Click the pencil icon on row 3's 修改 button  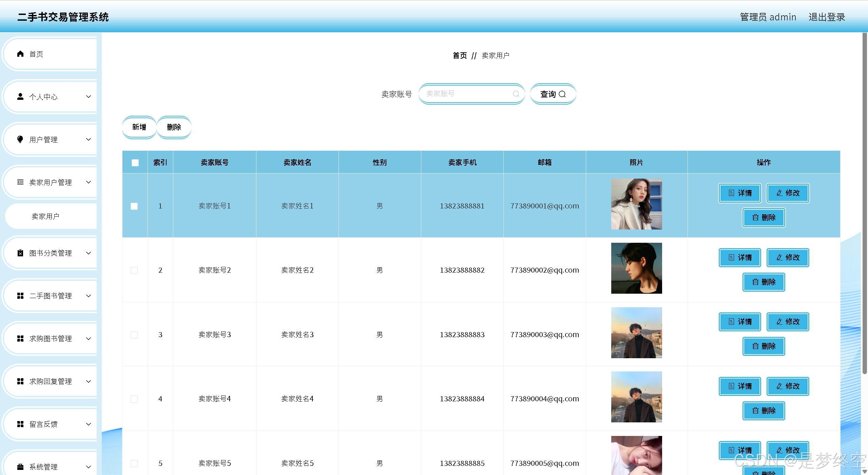[x=779, y=322]
